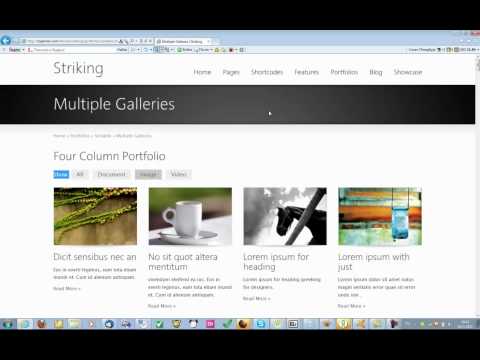Click Read More under Lorem ipsum for heading
The height and width of the screenshot is (360, 480).
[x=256, y=298]
